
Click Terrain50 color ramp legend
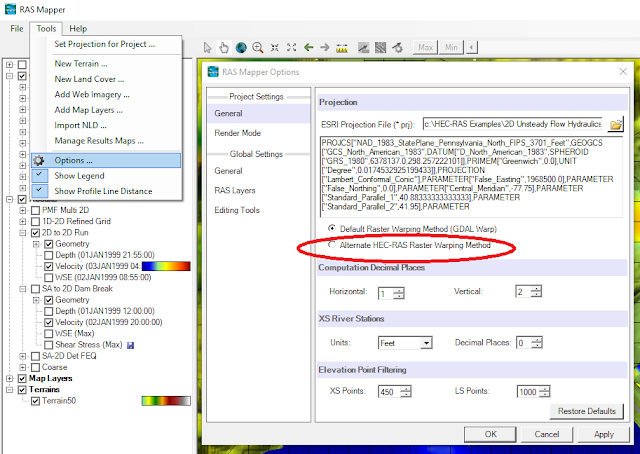tap(166, 401)
